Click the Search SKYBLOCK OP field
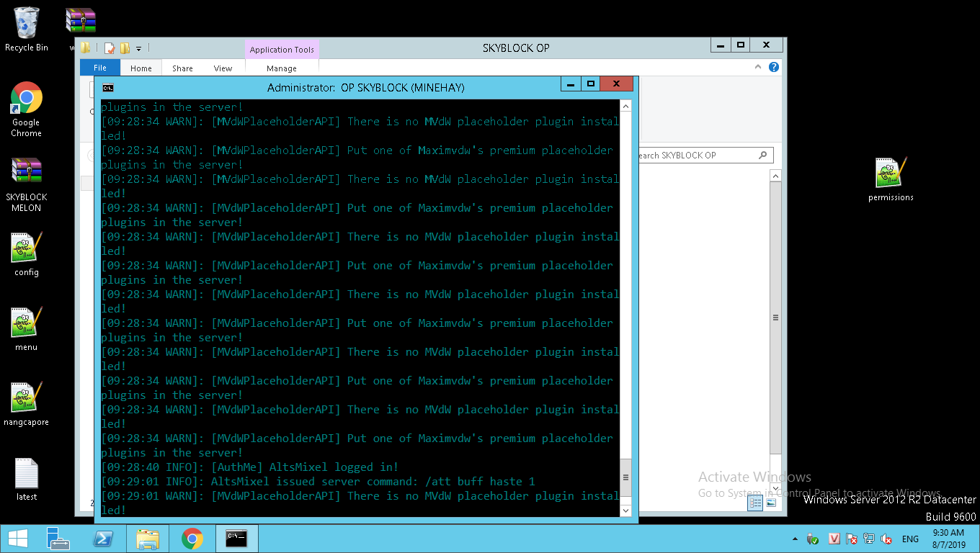Viewport: 980px width, 553px height. tap(705, 155)
